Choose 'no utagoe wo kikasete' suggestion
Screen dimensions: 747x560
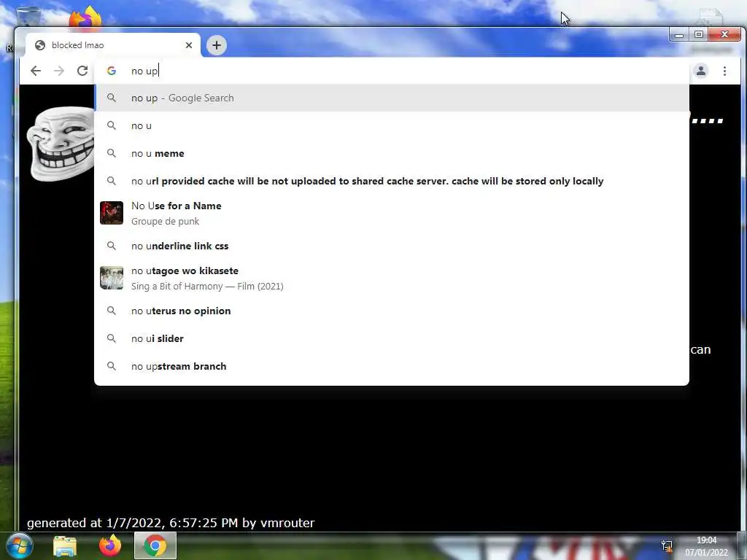[x=392, y=278]
